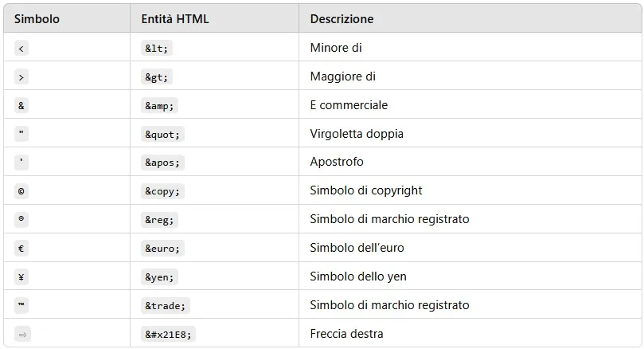Image resolution: width=644 pixels, height=349 pixels.
Task: Click the Descrizione column header
Action: tap(342, 19)
